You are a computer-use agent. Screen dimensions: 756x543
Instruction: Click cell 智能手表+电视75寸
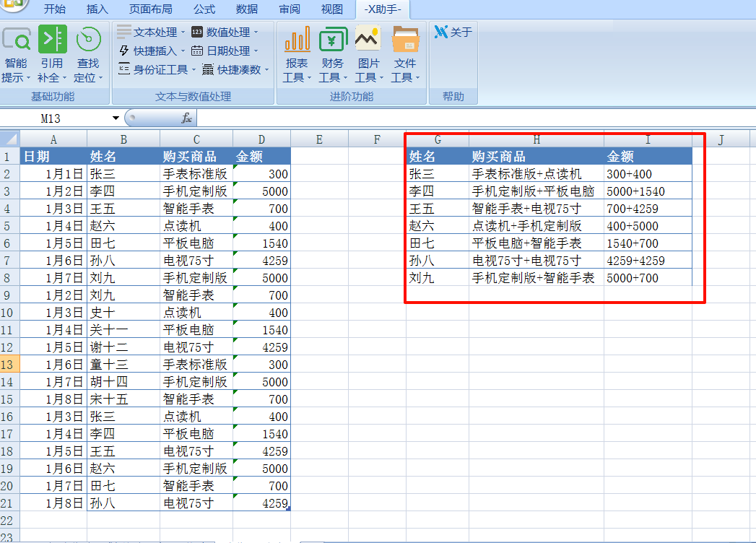[536, 209]
